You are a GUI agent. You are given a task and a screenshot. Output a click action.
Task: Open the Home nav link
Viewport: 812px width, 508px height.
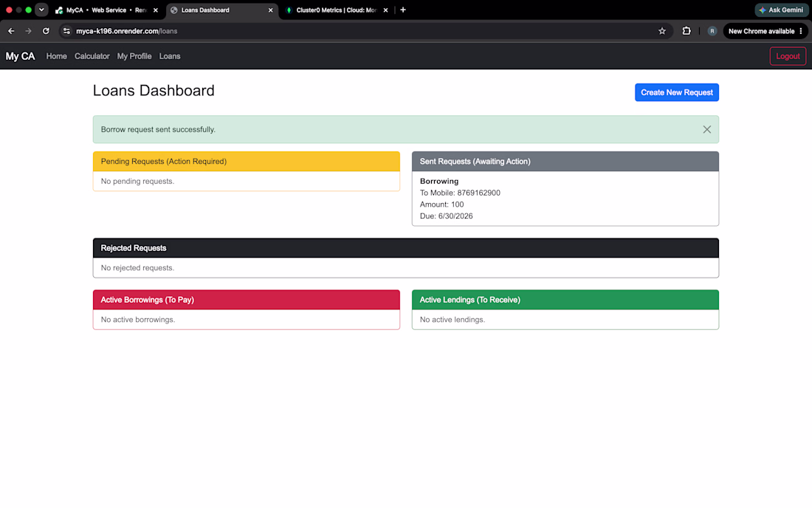56,56
